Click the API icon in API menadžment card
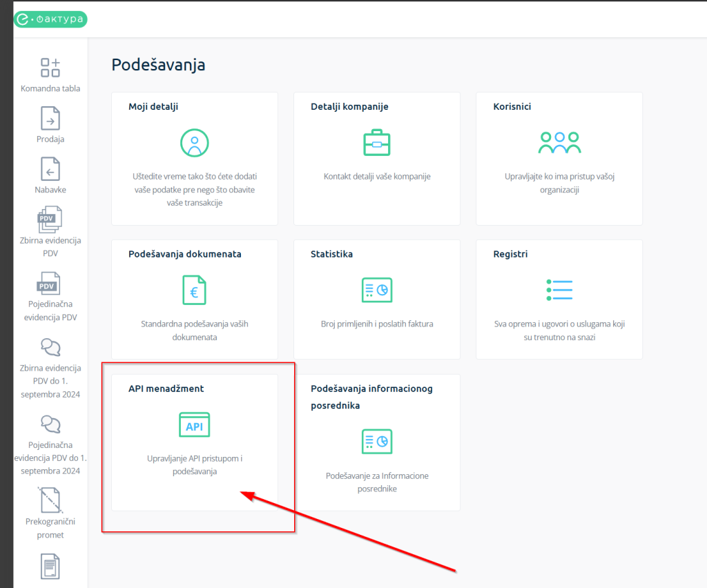The height and width of the screenshot is (588, 707). (194, 424)
